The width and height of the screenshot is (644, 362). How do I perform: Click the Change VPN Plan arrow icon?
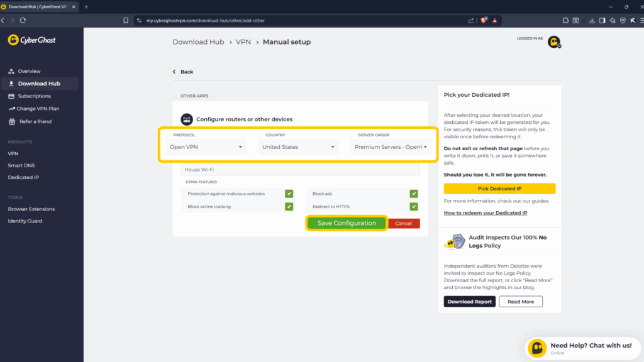(x=11, y=109)
